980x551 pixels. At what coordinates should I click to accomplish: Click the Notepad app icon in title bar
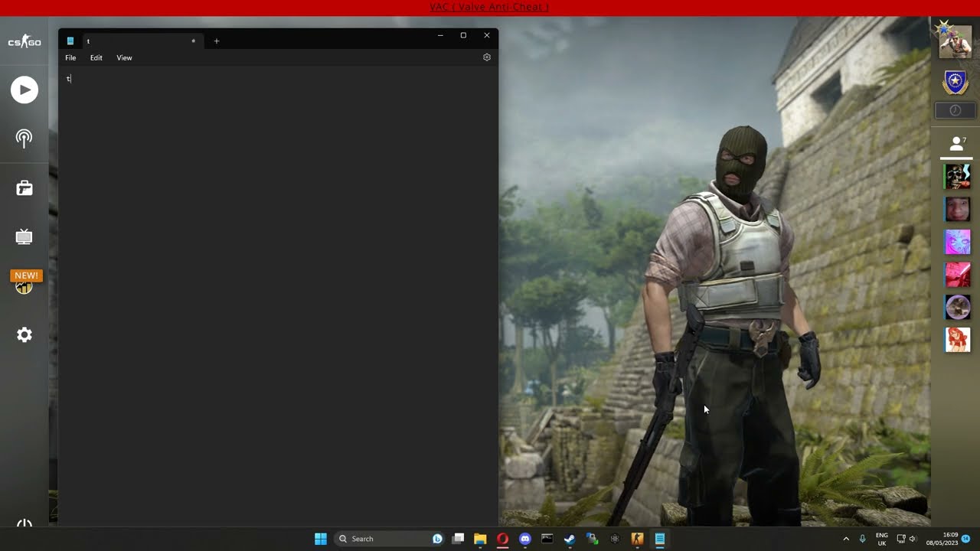[x=70, y=41]
